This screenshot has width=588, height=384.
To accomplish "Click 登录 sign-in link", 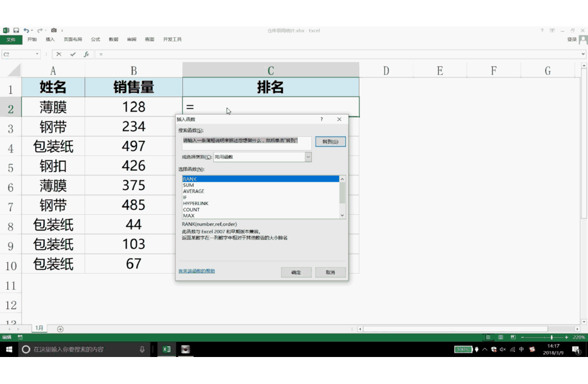I will pos(572,40).
